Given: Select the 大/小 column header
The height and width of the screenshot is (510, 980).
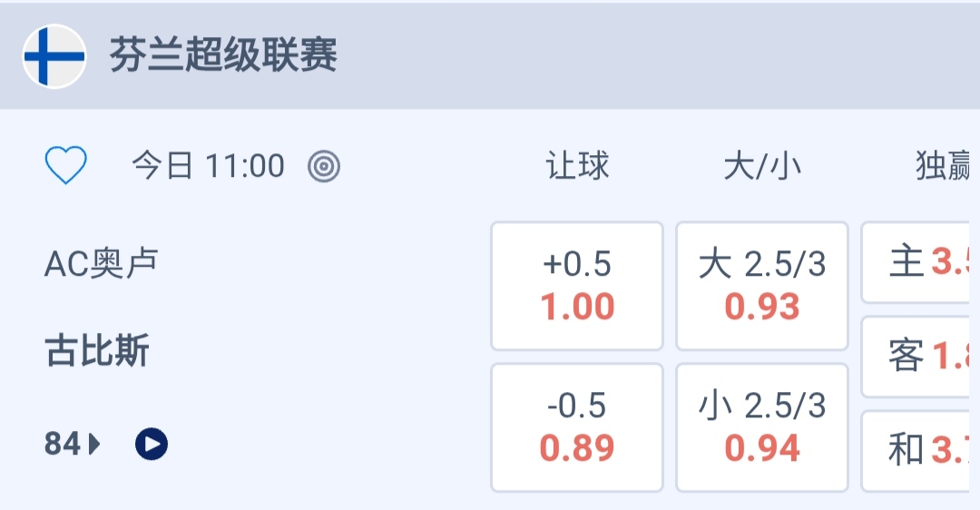Looking at the screenshot, I should click(762, 167).
